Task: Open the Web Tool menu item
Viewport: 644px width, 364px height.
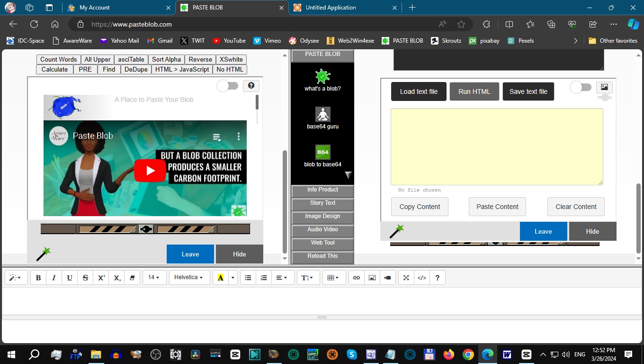Action: click(x=322, y=244)
